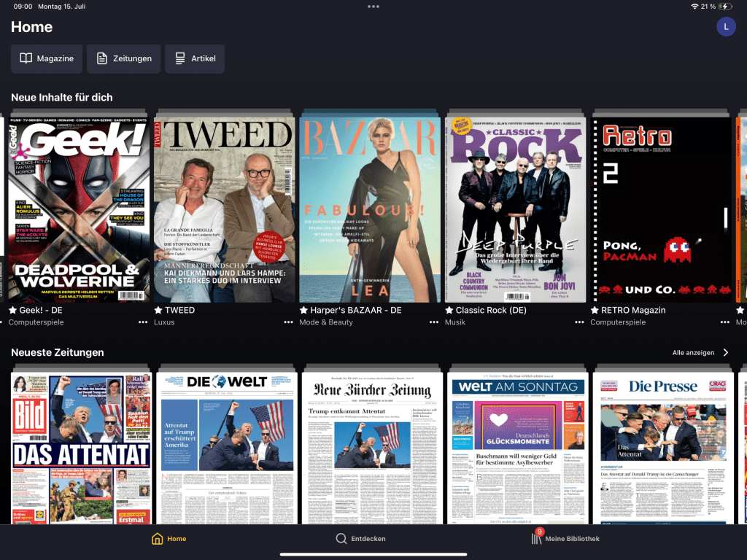
Task: Open the more options menu for Geek! - DE
Action: click(143, 322)
